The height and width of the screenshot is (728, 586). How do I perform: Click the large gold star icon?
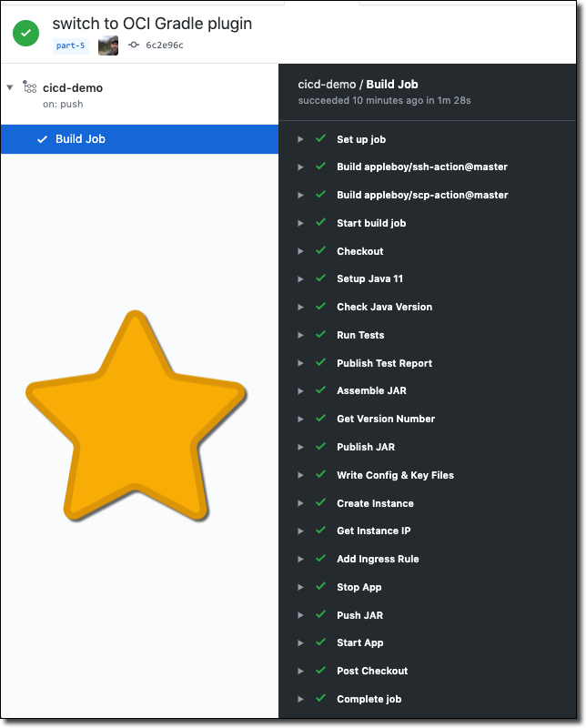(136, 418)
